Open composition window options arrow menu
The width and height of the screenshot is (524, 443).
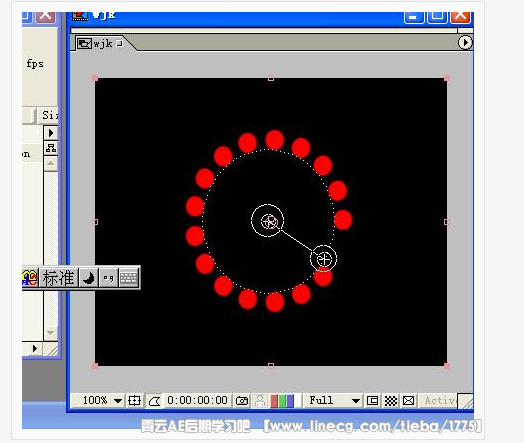click(465, 43)
